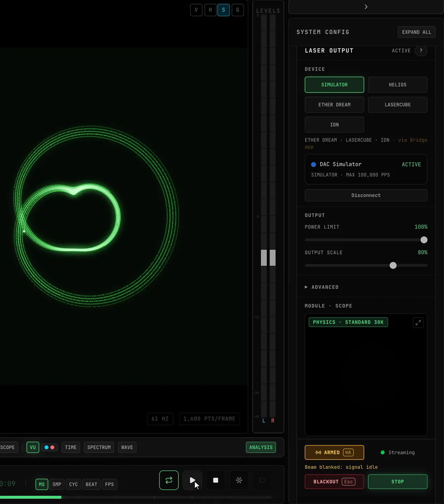Viewport: 444px width, 504px height.
Task: Click the stop playback square
Action: 216,480
